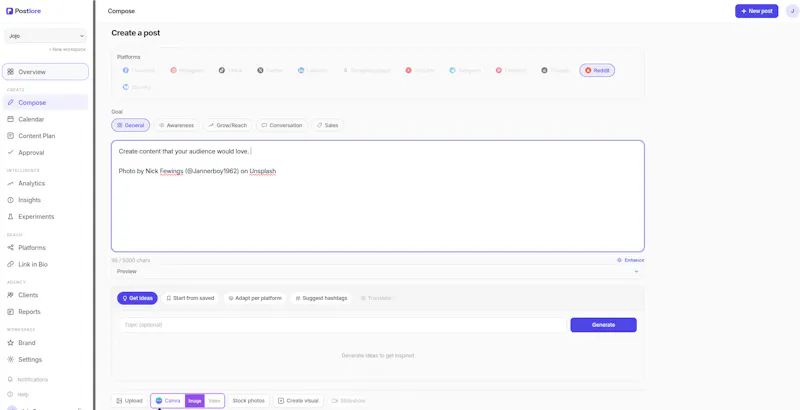Image resolution: width=800 pixels, height=410 pixels.
Task: Click inside the post text area
Action: click(378, 196)
